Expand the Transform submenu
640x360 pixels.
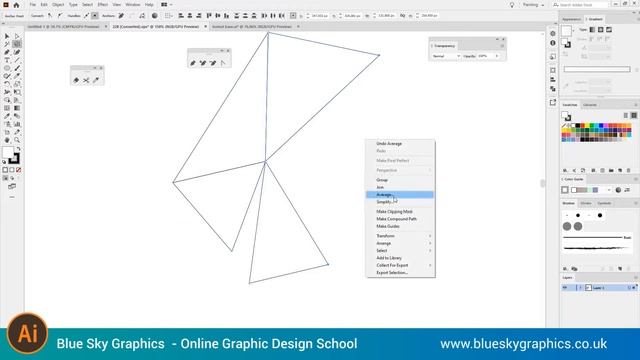[400, 236]
